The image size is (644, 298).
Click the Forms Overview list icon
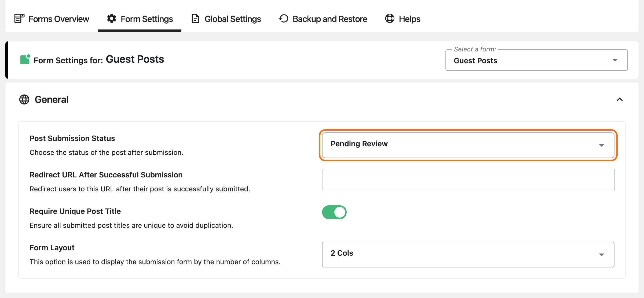tap(19, 18)
